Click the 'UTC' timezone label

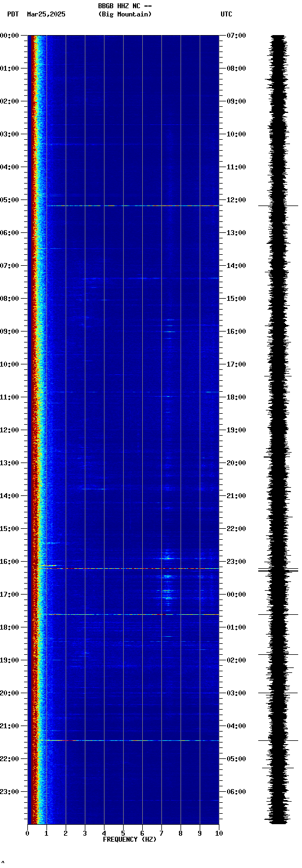226,14
